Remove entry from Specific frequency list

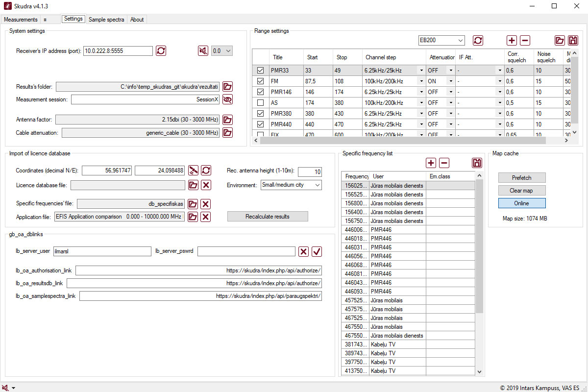[x=444, y=163]
